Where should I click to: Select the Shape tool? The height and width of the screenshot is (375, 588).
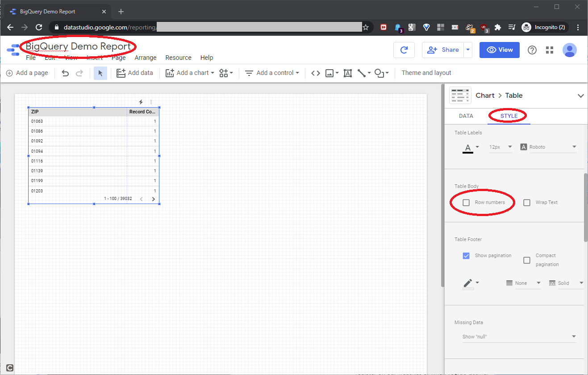click(x=381, y=73)
